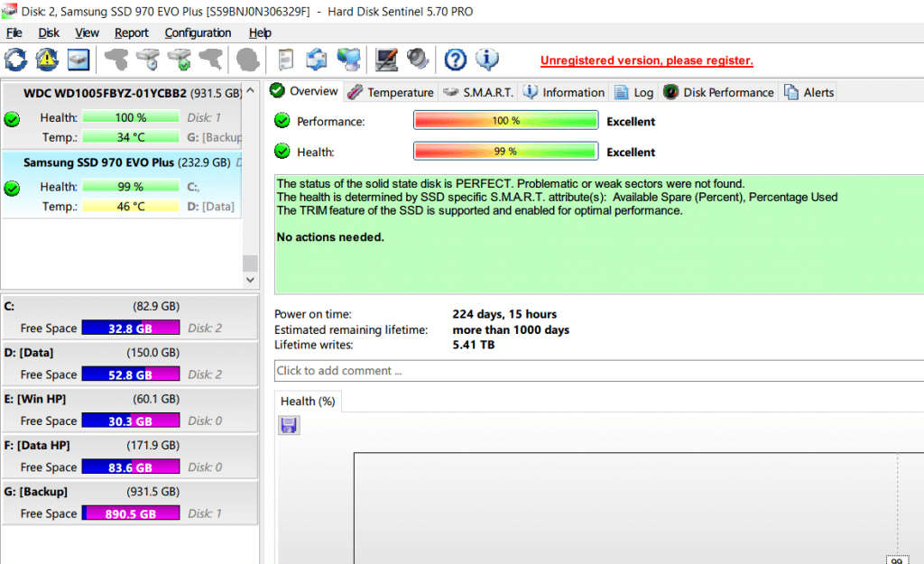Switch to the S.M.A.R.T. tab
Image resolution: width=924 pixels, height=564 pixels.
[x=477, y=92]
